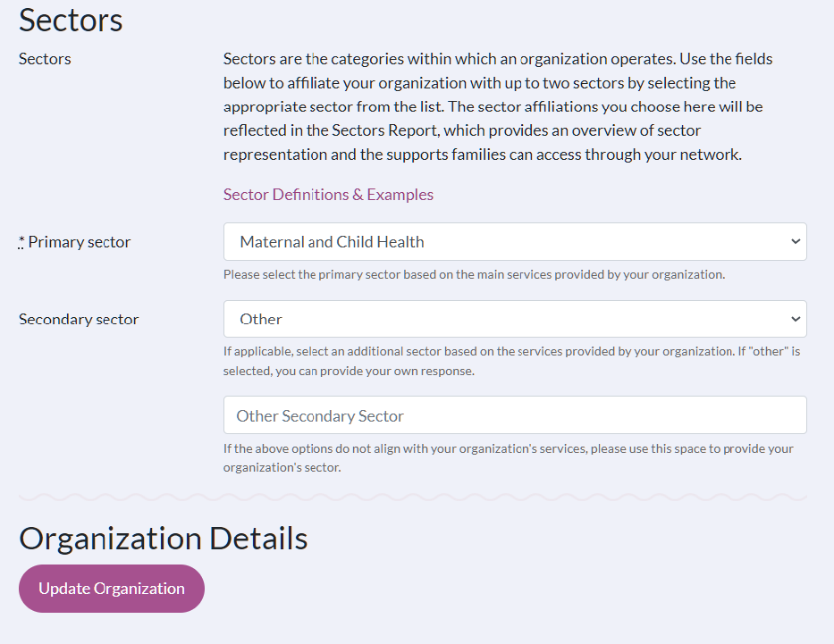
Task: Click the Sectors description paragraph
Action: 497,106
